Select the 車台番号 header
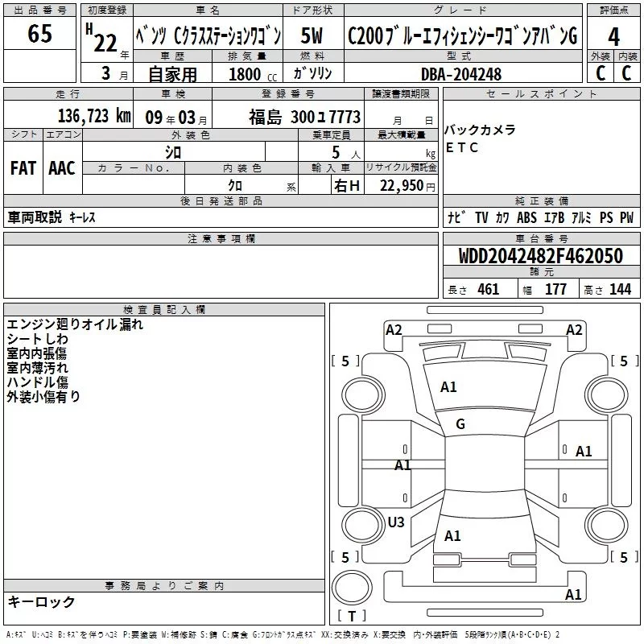The width and height of the screenshot is (644, 644). 541,238
